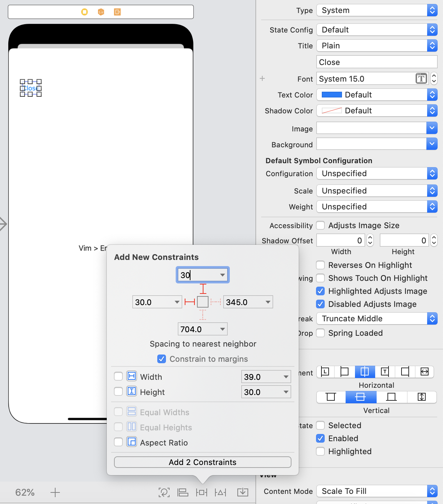Screen dimensions: 443x504
Task: Select left horizontal alignment icon
Action: click(x=345, y=372)
